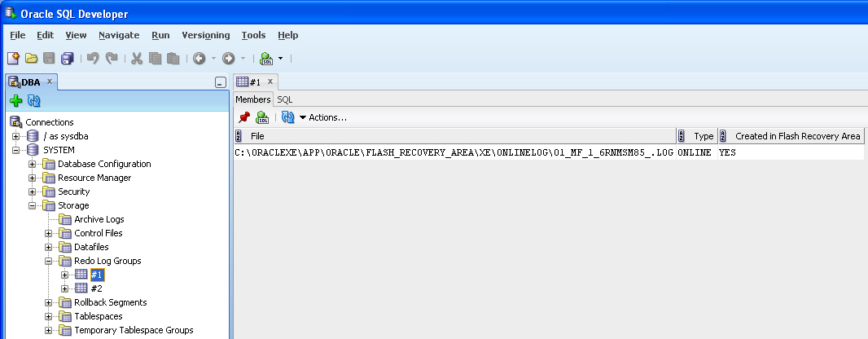This screenshot has width=868, height=339.
Task: Click the Save All icon
Action: (68, 58)
